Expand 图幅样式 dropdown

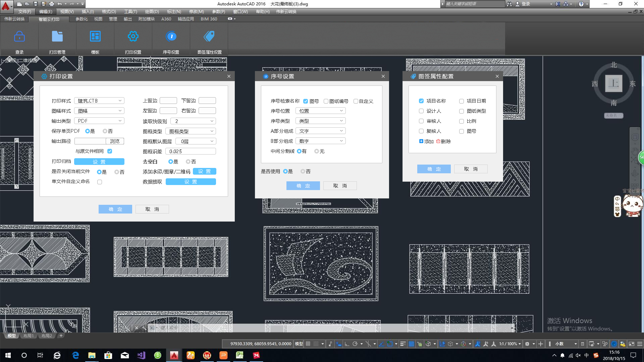coord(99,111)
